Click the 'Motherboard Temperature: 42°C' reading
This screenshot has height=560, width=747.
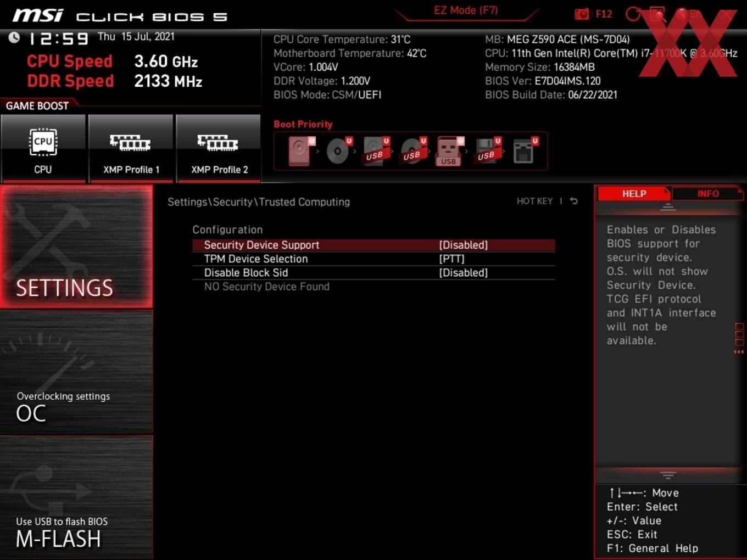point(350,53)
